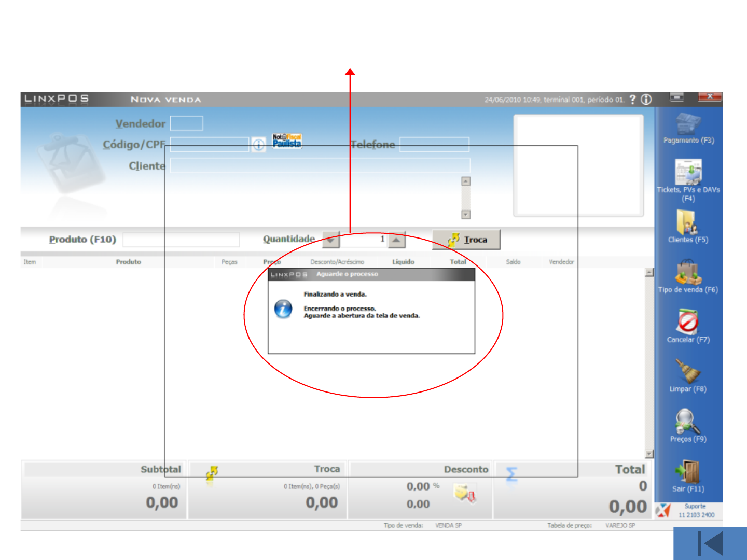Viewport: 747px width, 560px height.
Task: Click the Suporte logo icon
Action: (663, 510)
